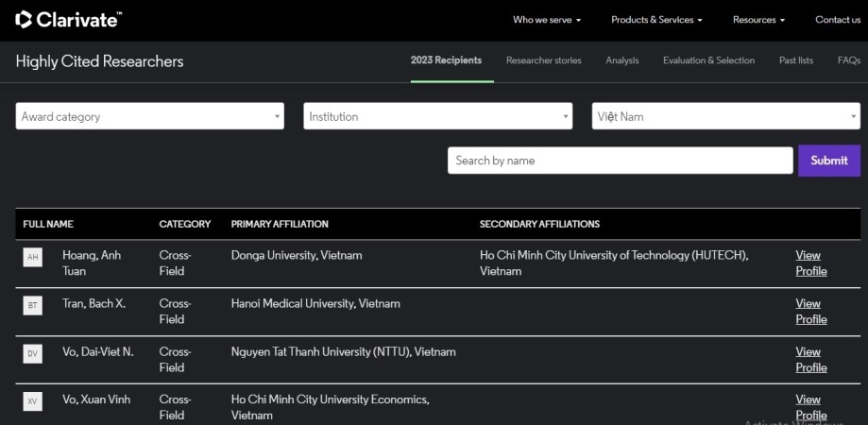View Profile of Hoang, Anh Tuan
This screenshot has height=425, width=868.
pos(811,263)
